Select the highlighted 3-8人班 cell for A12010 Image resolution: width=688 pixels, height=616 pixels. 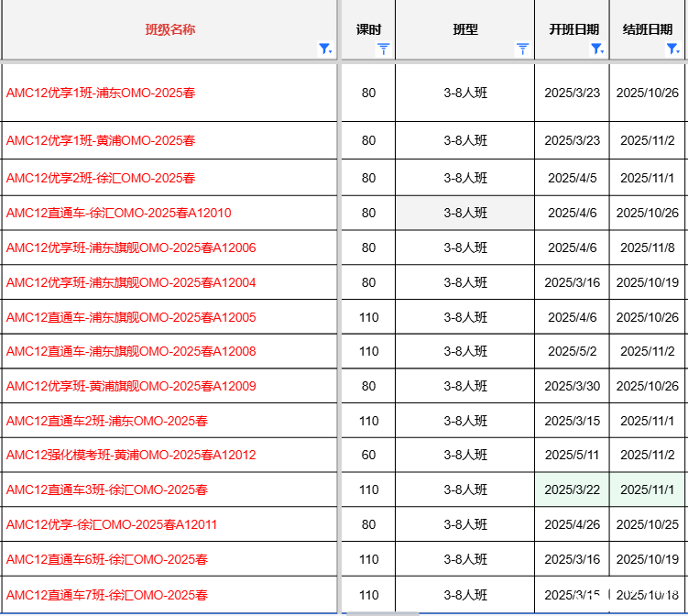[465, 213]
